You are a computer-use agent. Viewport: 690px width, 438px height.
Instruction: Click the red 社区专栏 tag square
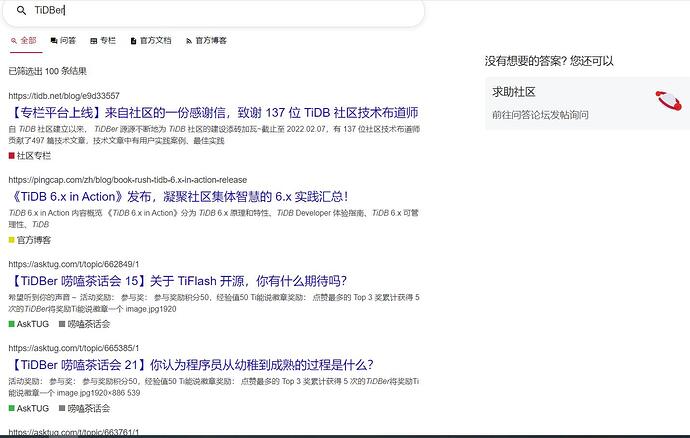point(11,155)
